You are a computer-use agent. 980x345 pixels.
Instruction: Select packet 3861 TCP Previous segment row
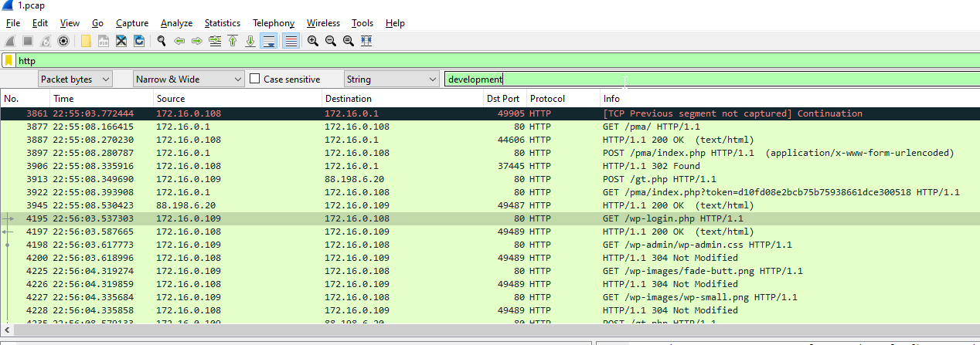(x=490, y=113)
